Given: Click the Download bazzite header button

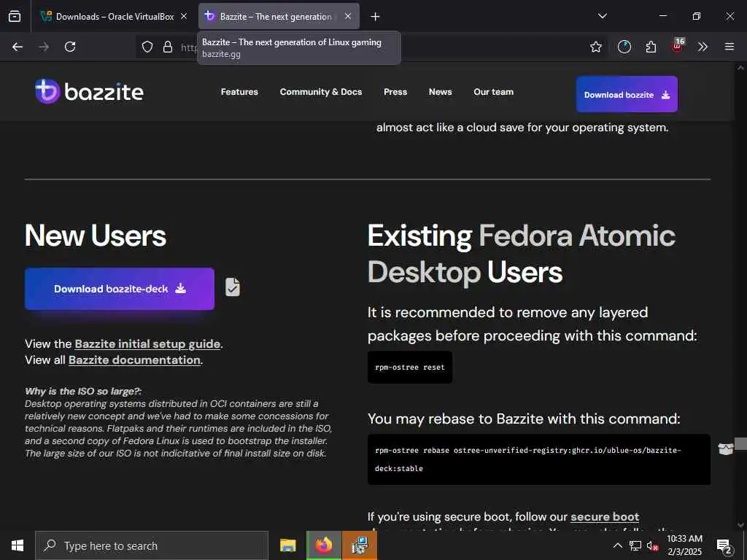Looking at the screenshot, I should [x=627, y=94].
